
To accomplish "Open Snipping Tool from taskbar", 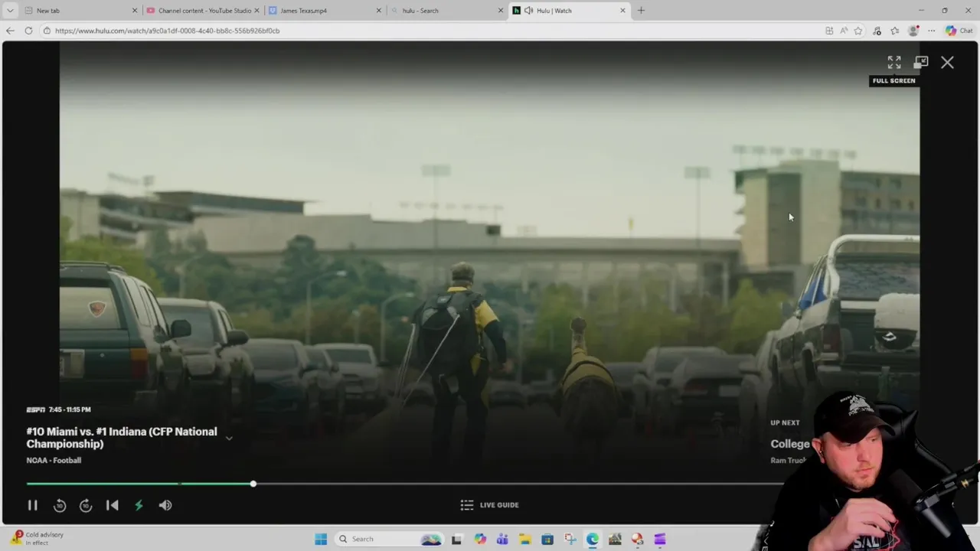I will [570, 539].
